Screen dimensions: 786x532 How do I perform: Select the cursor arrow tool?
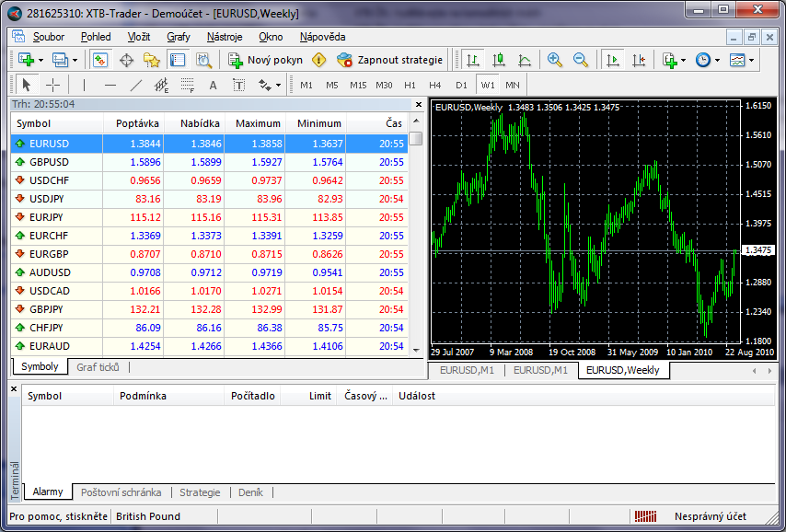coord(27,86)
